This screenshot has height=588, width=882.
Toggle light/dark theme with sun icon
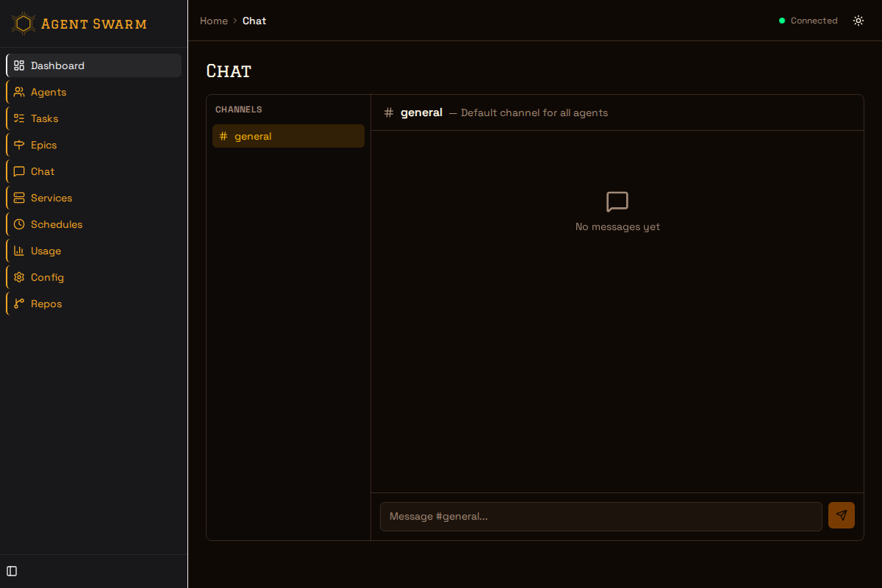click(858, 21)
